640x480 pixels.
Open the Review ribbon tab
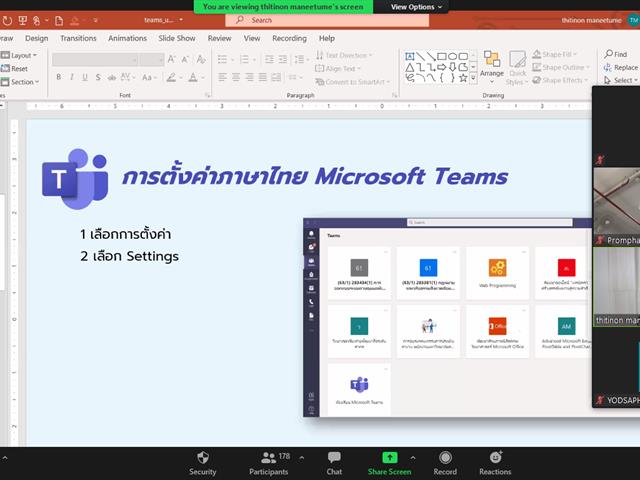[x=219, y=38]
